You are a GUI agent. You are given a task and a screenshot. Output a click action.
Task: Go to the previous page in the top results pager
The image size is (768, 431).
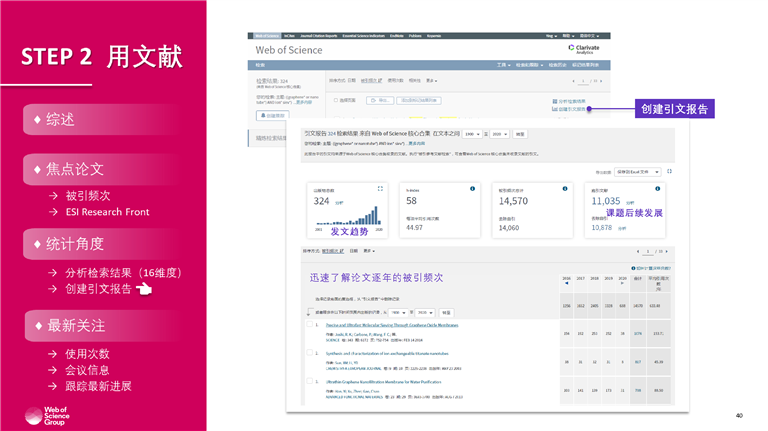tap(574, 81)
